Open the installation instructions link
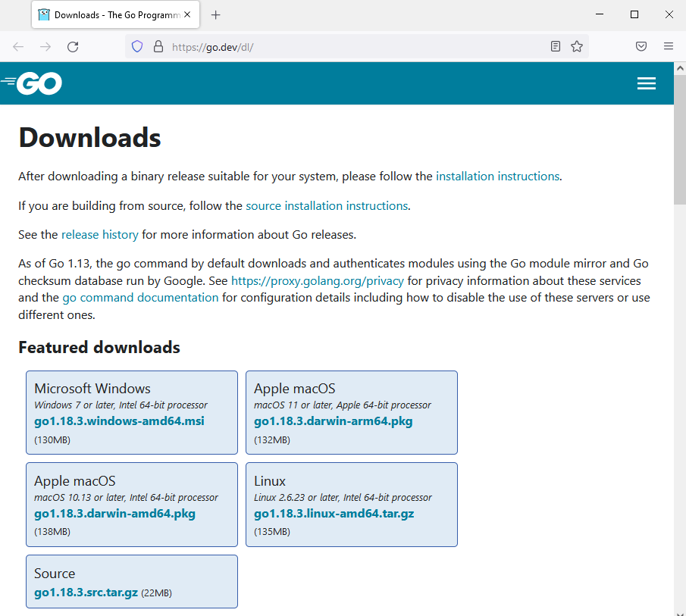The height and width of the screenshot is (616, 686). pyautogui.click(x=497, y=177)
